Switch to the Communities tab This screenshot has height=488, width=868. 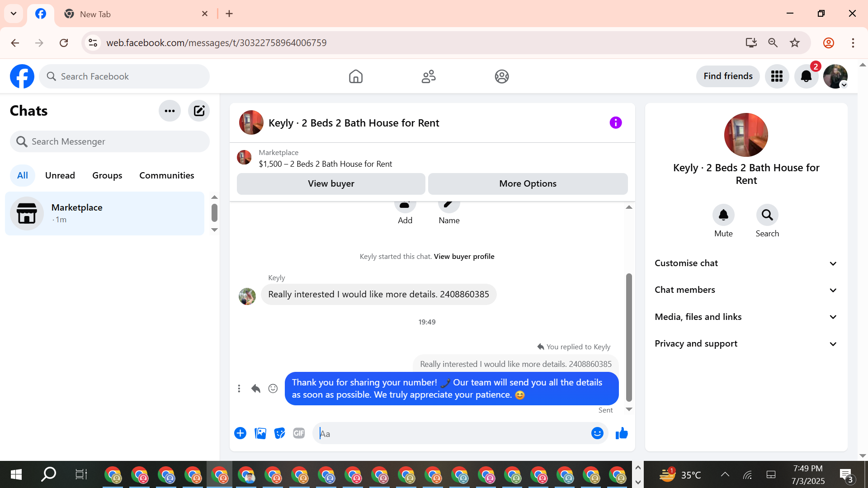pyautogui.click(x=166, y=175)
